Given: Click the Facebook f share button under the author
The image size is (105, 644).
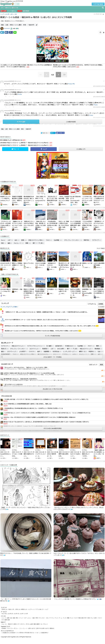Looking at the screenshot, I should pos(11,32).
